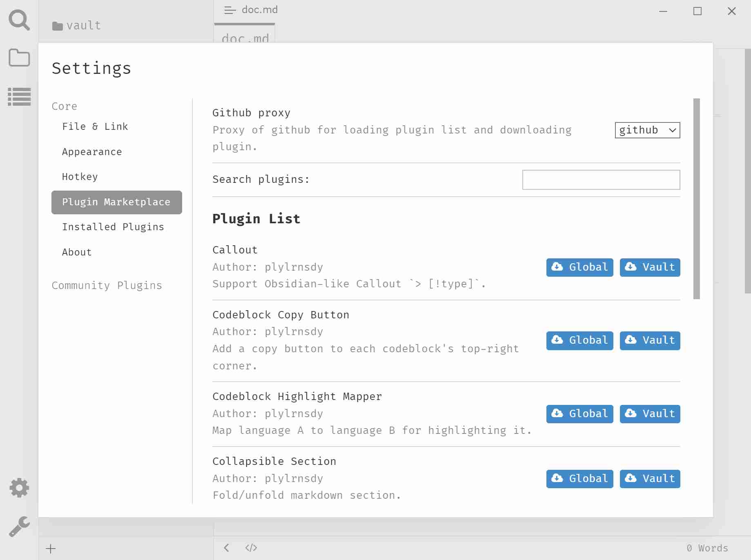Open the Hotkey settings section
Image resolution: width=751 pixels, height=560 pixels.
80,177
